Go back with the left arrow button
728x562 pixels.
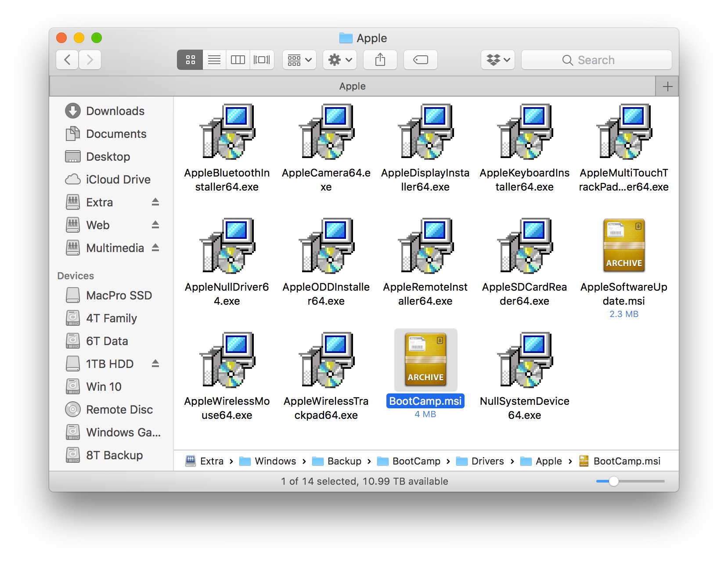(67, 60)
